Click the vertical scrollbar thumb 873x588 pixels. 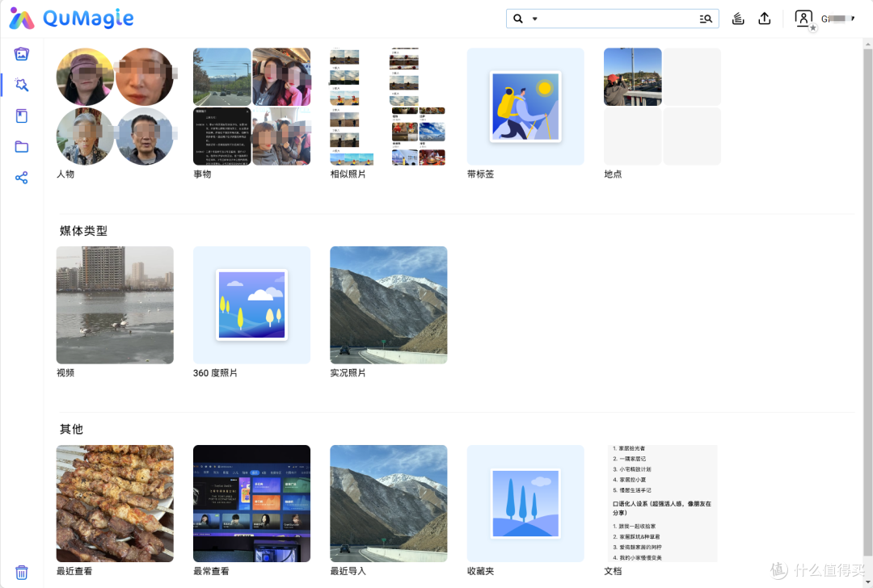868,301
